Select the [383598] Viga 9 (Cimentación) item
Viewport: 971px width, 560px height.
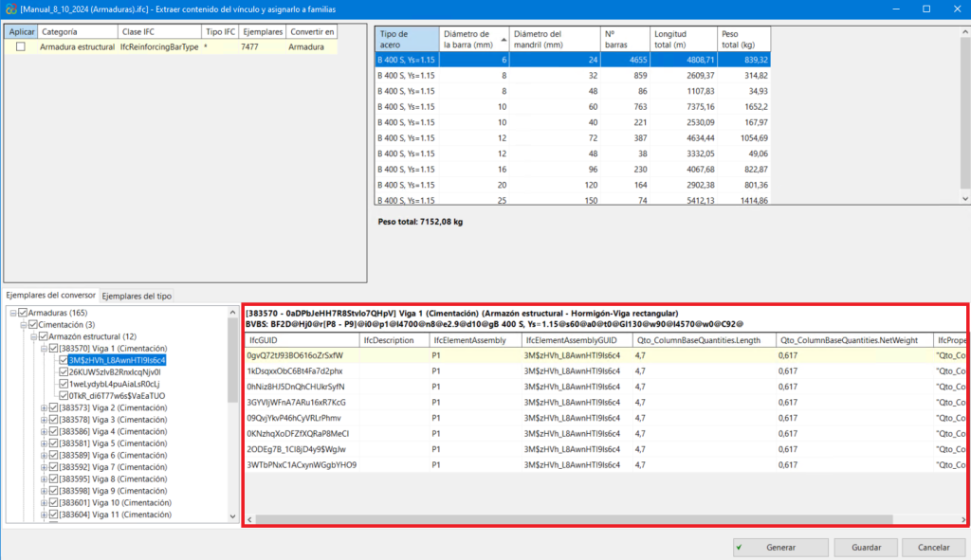point(114,491)
